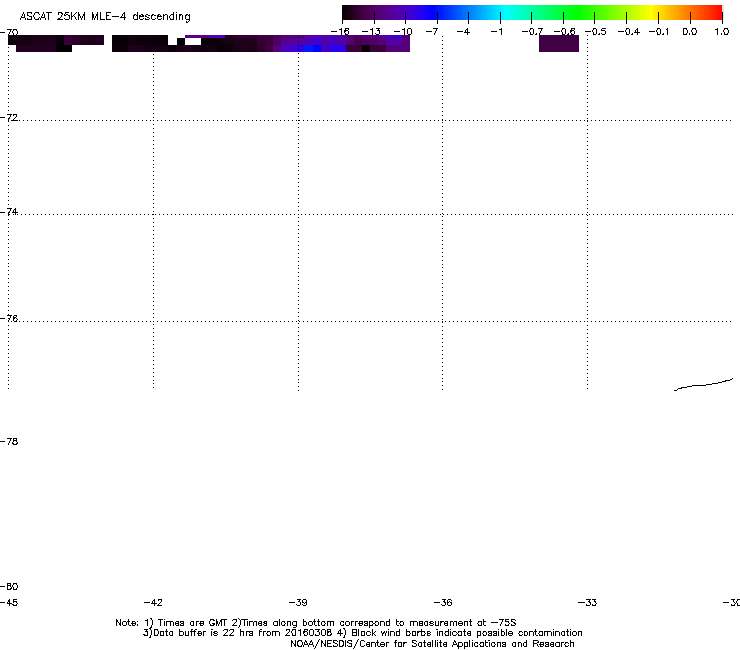Image resolution: width=740 pixels, height=650 pixels.
Task: Click the -13 color bar label
Action: pos(371,32)
